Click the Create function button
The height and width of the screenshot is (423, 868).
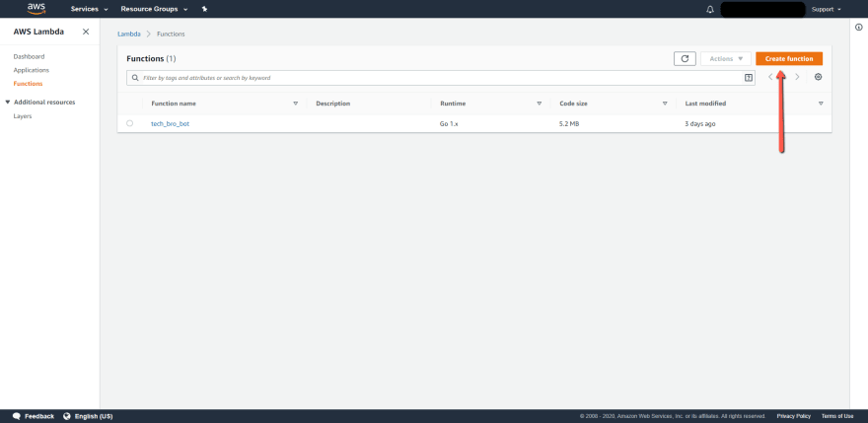(x=789, y=59)
